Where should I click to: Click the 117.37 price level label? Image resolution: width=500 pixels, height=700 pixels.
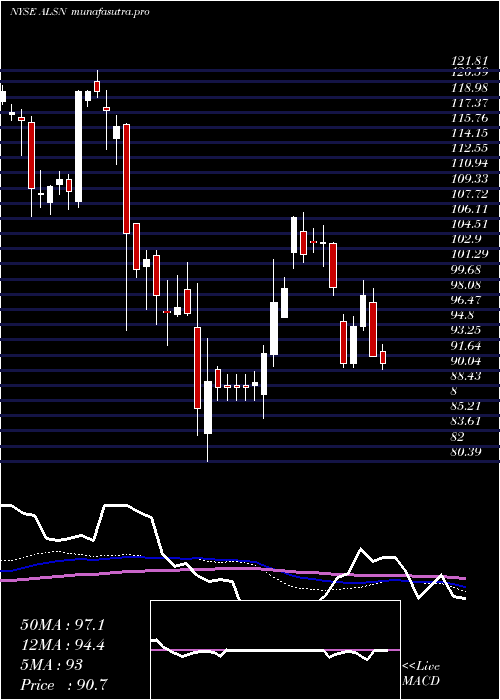[x=469, y=103]
